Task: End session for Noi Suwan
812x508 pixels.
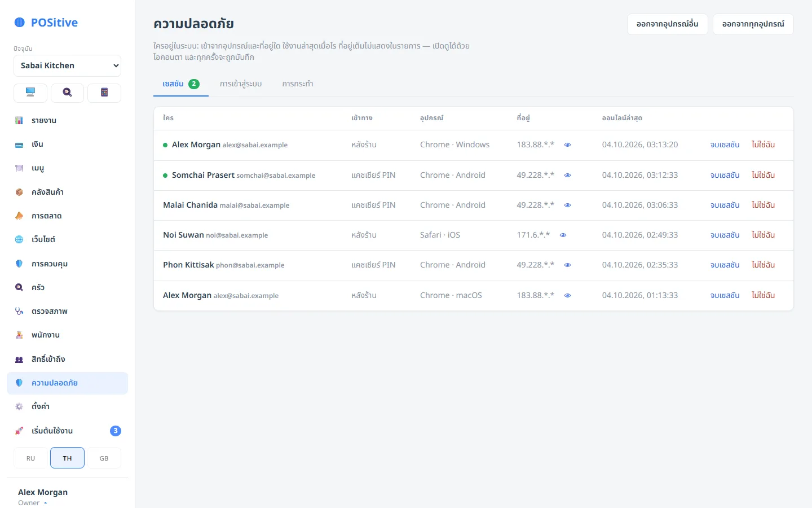Action: point(725,235)
